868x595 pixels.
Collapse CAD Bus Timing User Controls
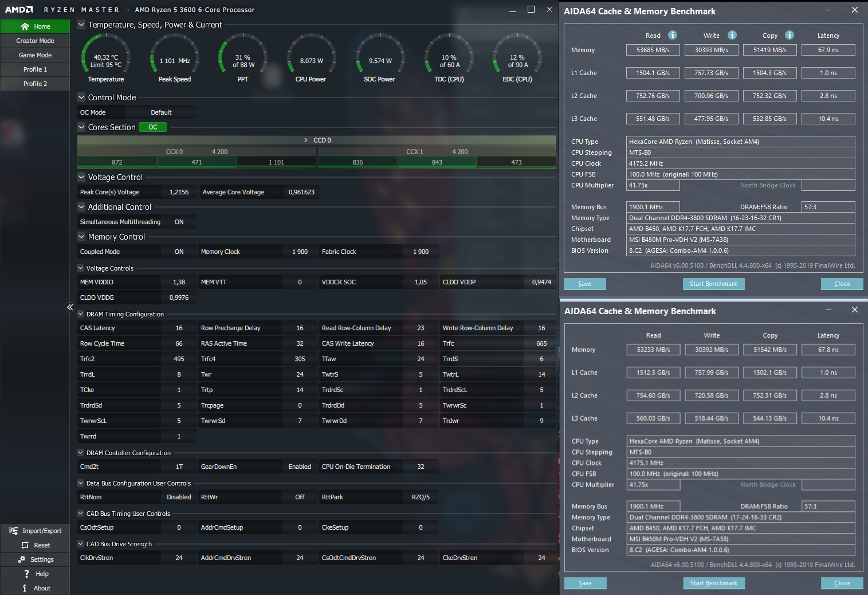[81, 514]
